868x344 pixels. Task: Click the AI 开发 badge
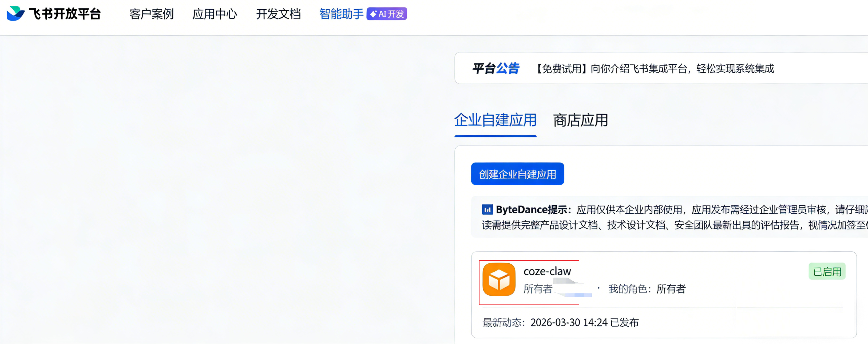[387, 14]
